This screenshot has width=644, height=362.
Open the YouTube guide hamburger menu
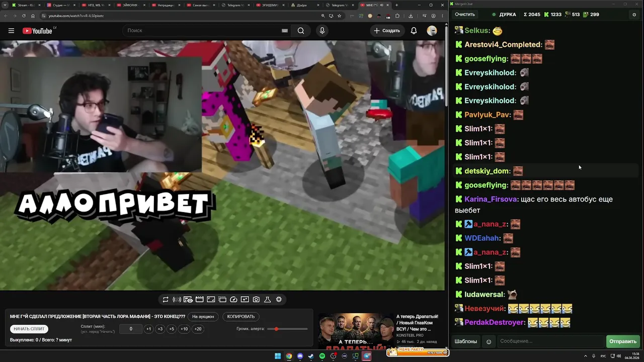coord(11,31)
